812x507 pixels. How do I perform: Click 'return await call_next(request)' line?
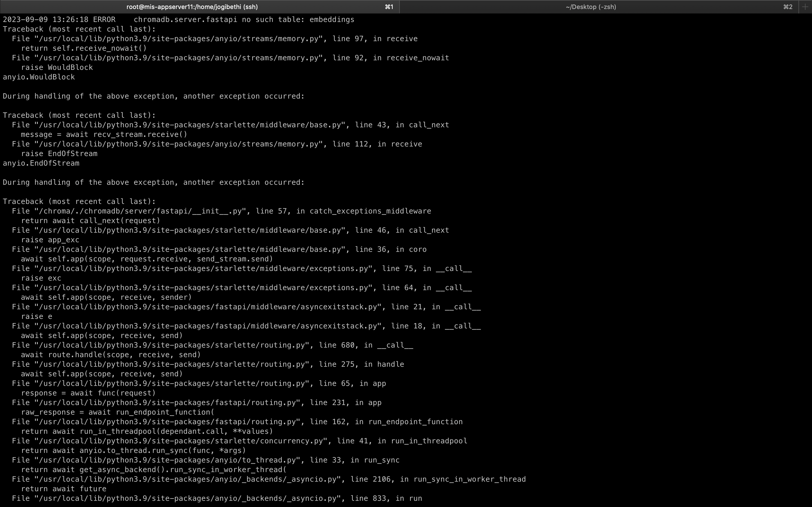click(x=91, y=221)
